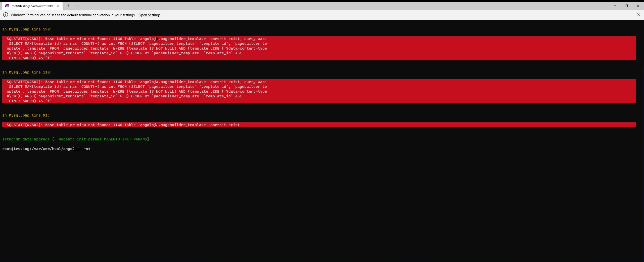The width and height of the screenshot is (644, 262).
Task: Click the text 'In Mysql.php line 110:'
Action: [x=27, y=72]
